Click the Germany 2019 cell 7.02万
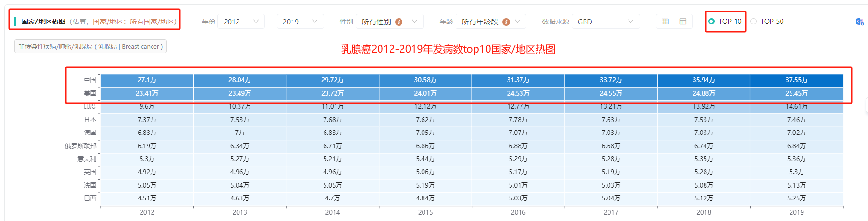 [x=796, y=133]
